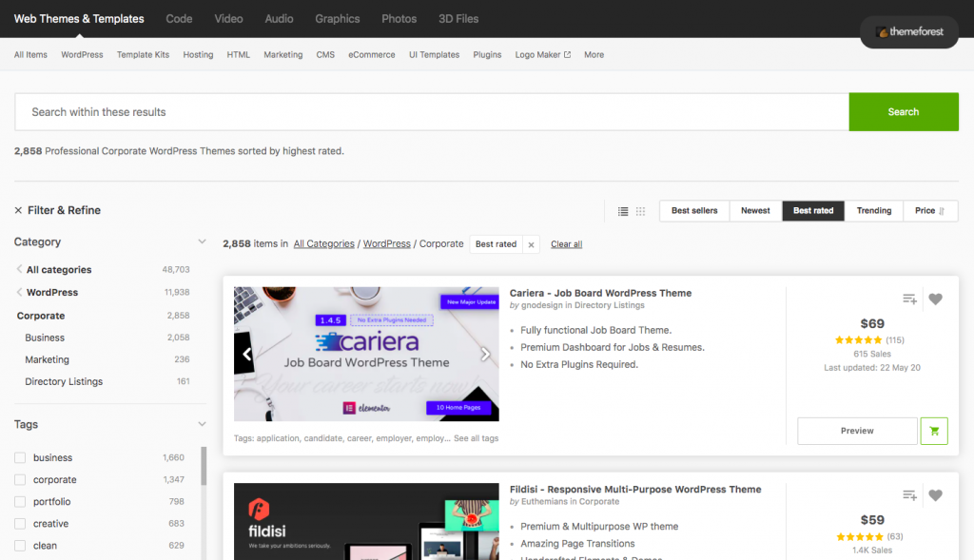
Task: Check the portfolio tag checkbox
Action: 20,502
